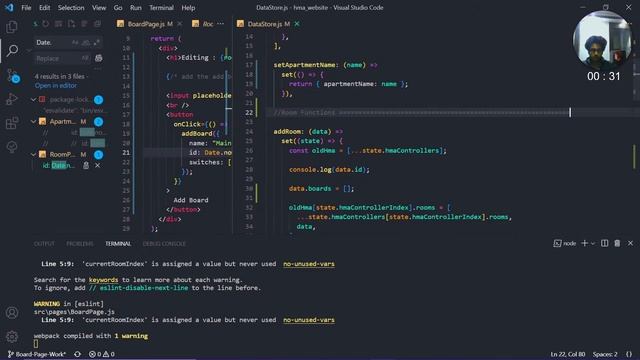Open Source Control view with badge
Screen dimensions: 640x360
pyautogui.click(x=12, y=76)
